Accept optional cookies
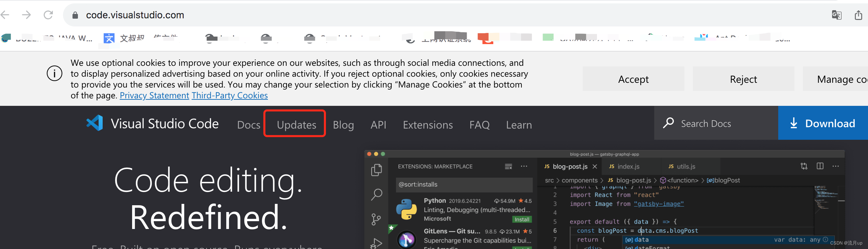The image size is (868, 249). tap(633, 79)
